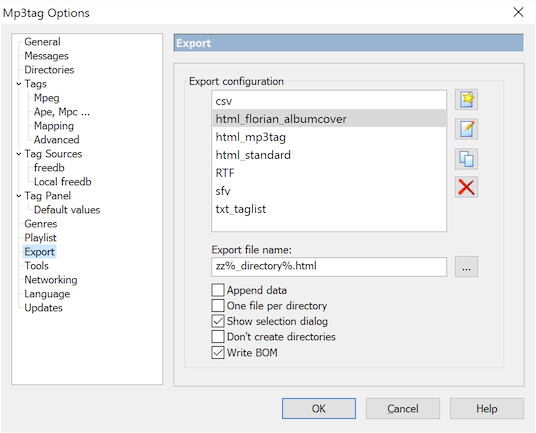
Task: Enable the Append data checkbox
Action: [218, 290]
